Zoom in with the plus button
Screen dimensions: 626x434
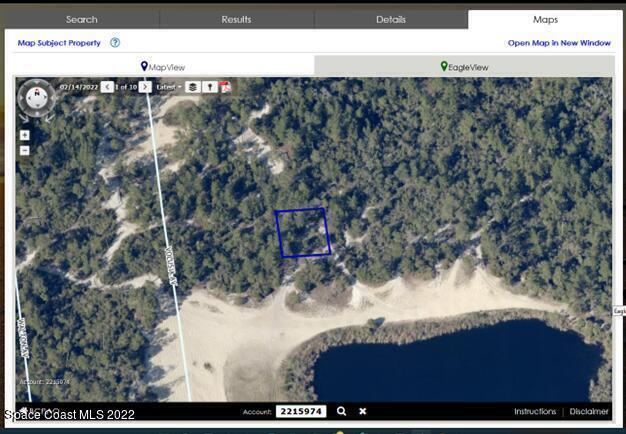[25, 135]
